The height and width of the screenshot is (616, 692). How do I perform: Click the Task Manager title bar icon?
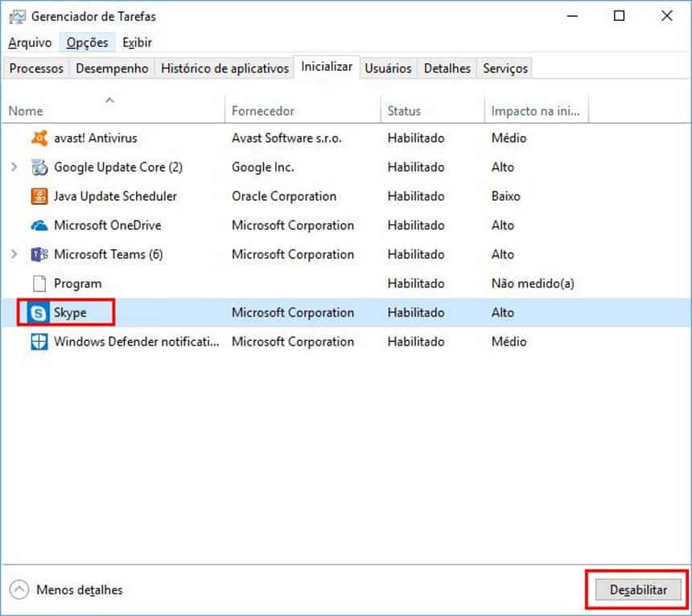(17, 17)
